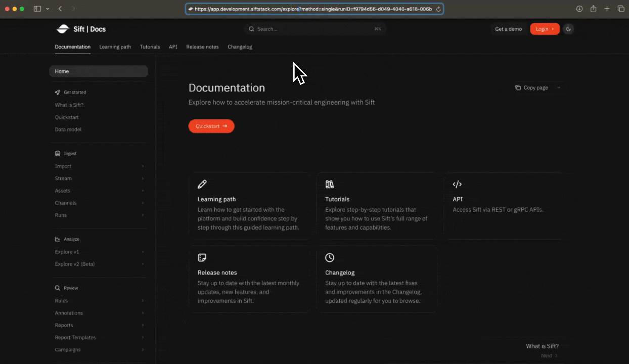Open the API card title

[x=458, y=199]
